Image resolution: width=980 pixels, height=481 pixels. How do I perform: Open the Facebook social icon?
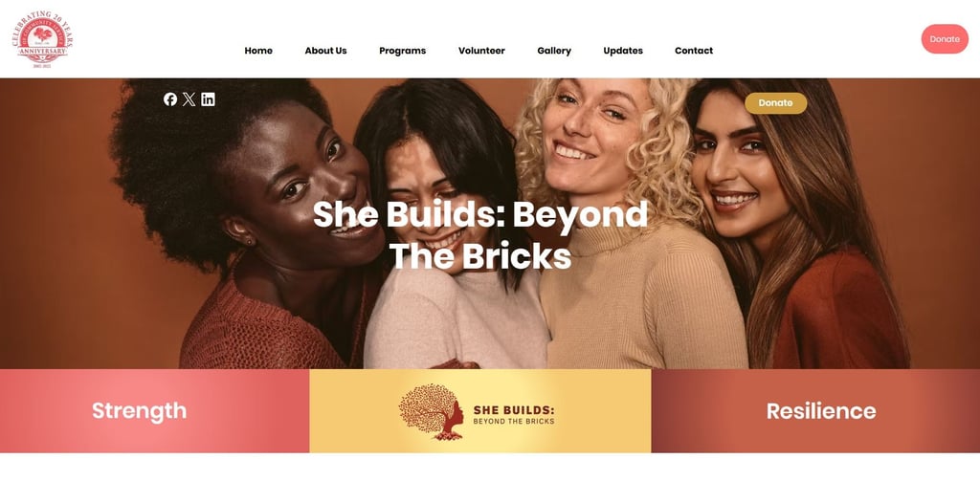pos(170,99)
